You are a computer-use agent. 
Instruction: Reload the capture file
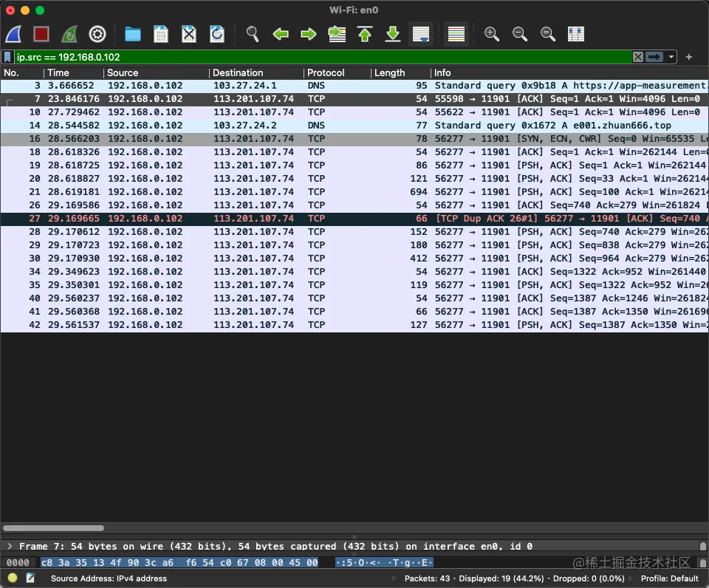point(217,35)
